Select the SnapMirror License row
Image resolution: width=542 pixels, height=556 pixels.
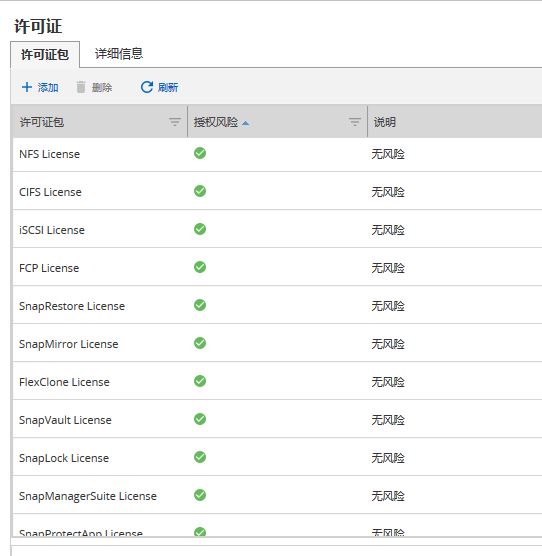point(277,343)
